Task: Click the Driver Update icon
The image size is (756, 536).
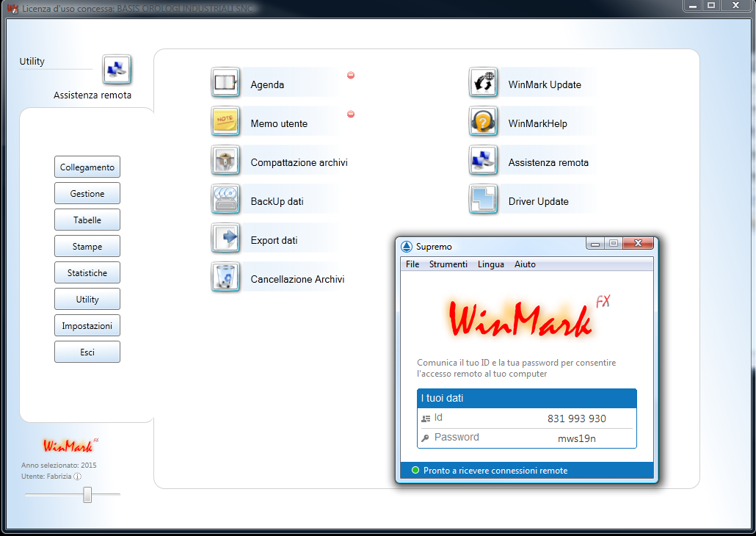Action: pos(483,199)
